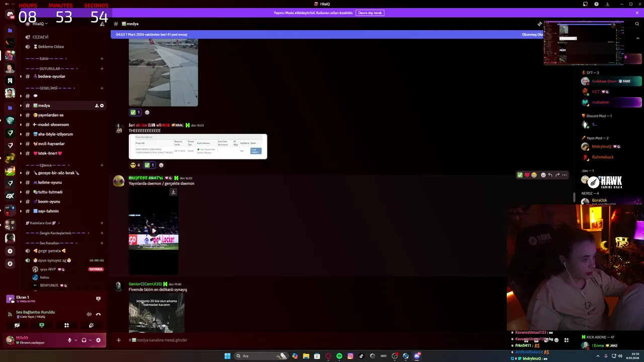Screen dimensions: 644x362
Task: Open Instagram from the taskbar
Action: click(350, 356)
